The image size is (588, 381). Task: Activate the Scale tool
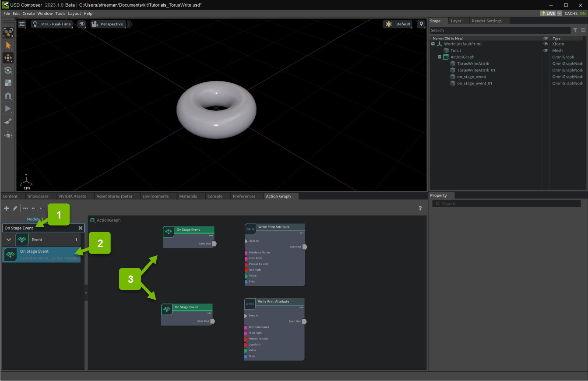[x=8, y=83]
